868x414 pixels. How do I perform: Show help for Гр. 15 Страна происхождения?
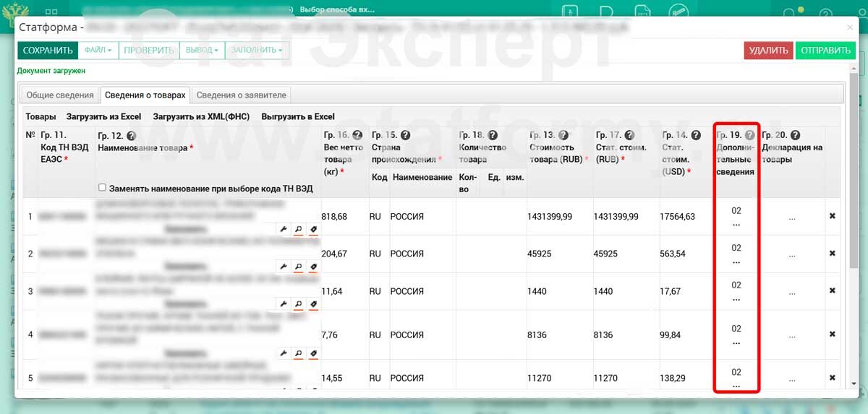pyautogui.click(x=405, y=135)
